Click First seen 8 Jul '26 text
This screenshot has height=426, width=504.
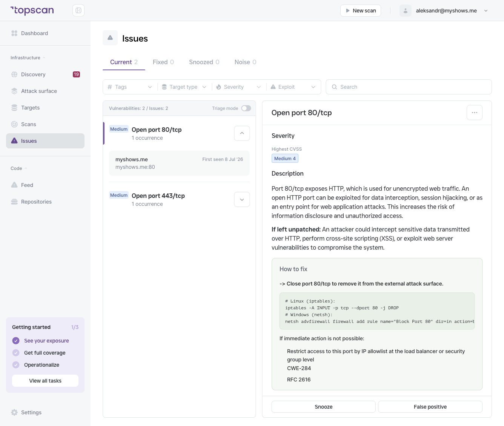223,159
